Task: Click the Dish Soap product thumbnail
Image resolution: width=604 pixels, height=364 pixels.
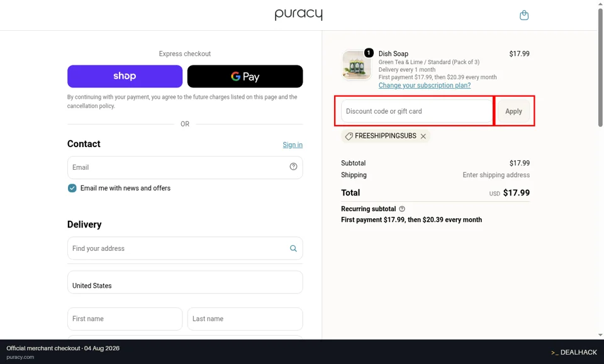Action: [357, 65]
